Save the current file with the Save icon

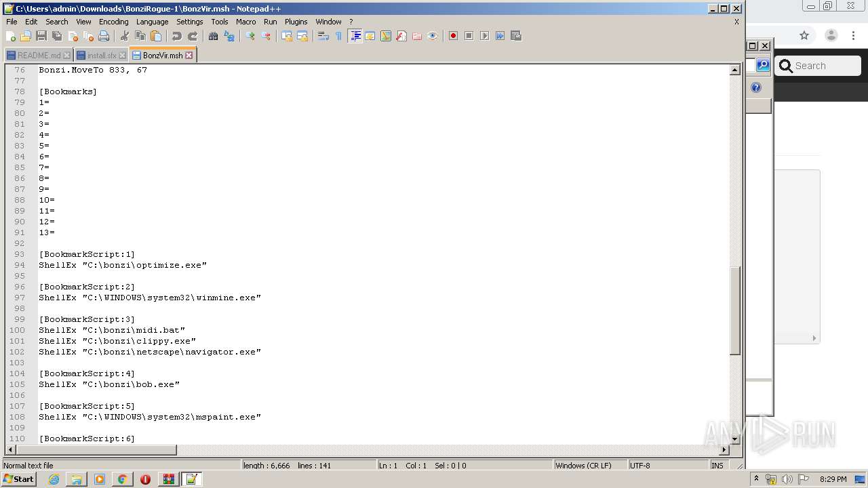coord(41,36)
